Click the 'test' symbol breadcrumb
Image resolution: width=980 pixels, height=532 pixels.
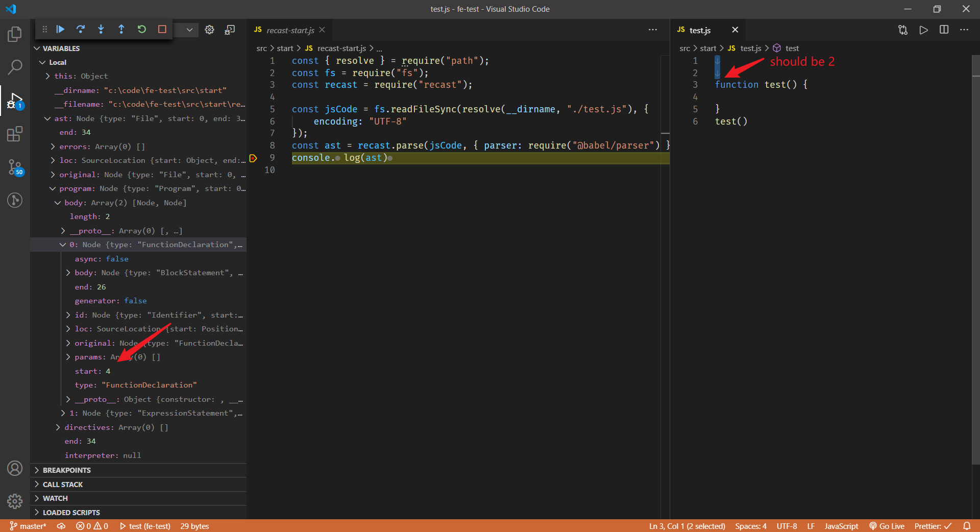(x=786, y=49)
